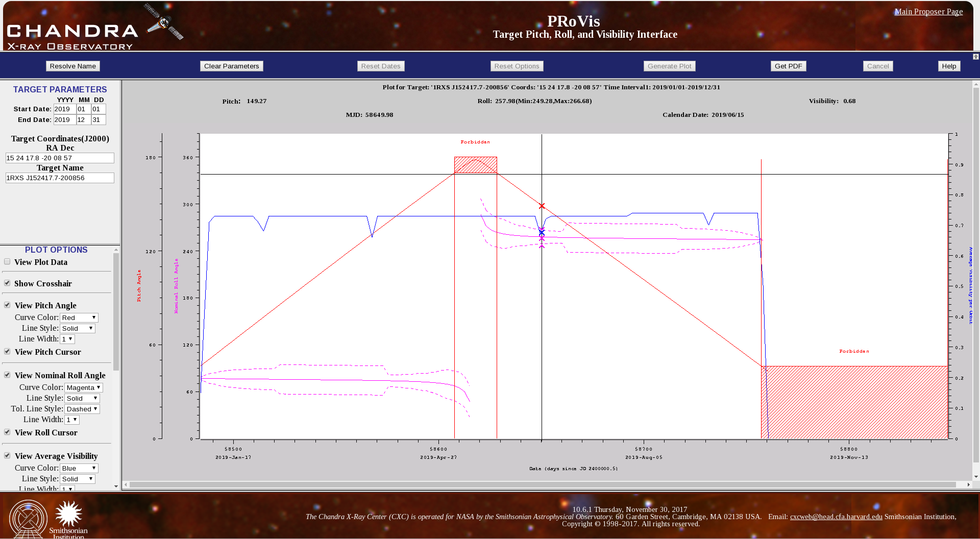The width and height of the screenshot is (980, 539).
Task: Click the red X pitch cursor marker
Action: pos(542,206)
